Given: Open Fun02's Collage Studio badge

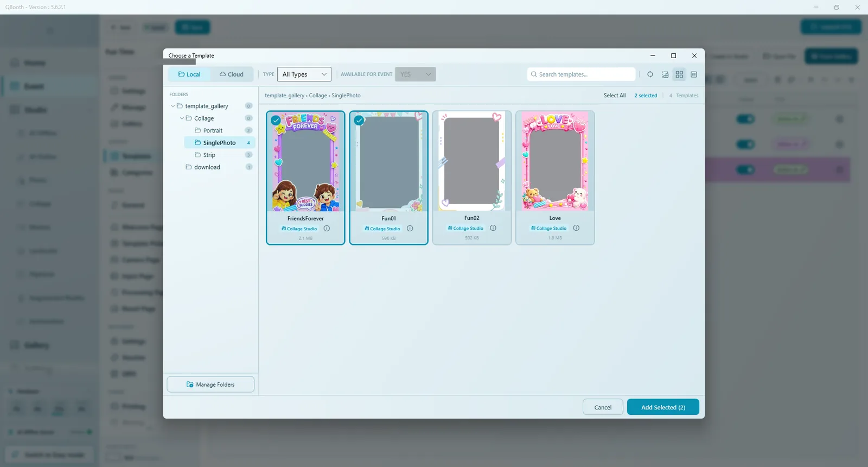Looking at the screenshot, I should [x=465, y=228].
